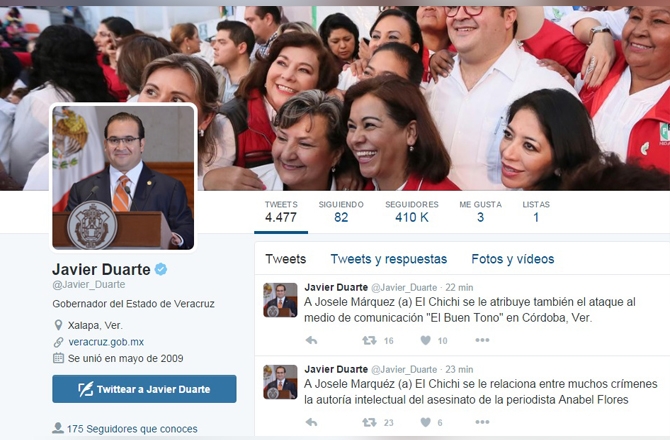Screen dimensions: 670x440
Task: Like the tweet with 10 likes
Action: pos(426,340)
